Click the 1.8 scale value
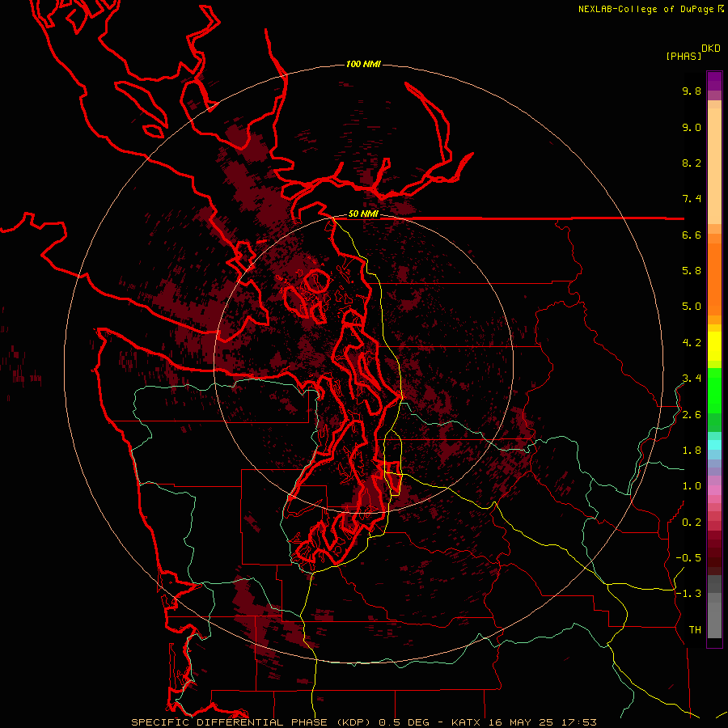728x728 pixels. click(x=692, y=451)
